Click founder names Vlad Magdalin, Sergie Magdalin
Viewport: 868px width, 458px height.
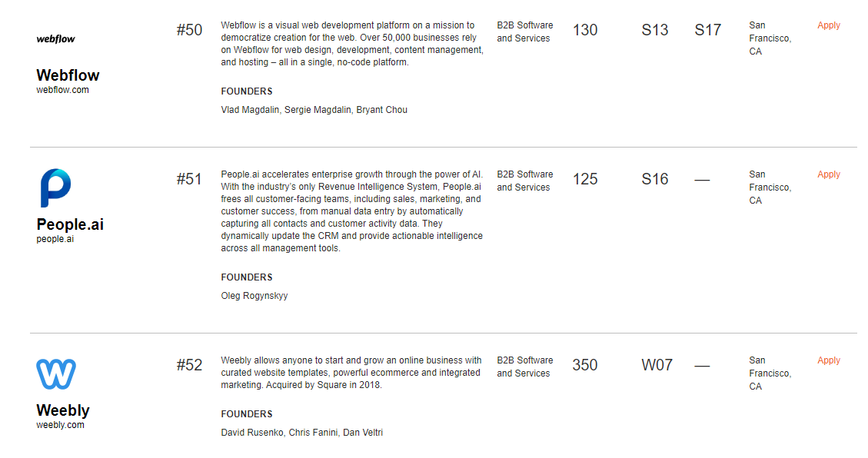pyautogui.click(x=286, y=110)
